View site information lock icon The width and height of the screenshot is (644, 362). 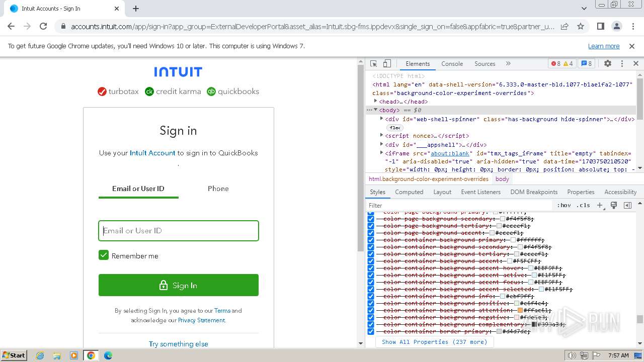[63, 26]
